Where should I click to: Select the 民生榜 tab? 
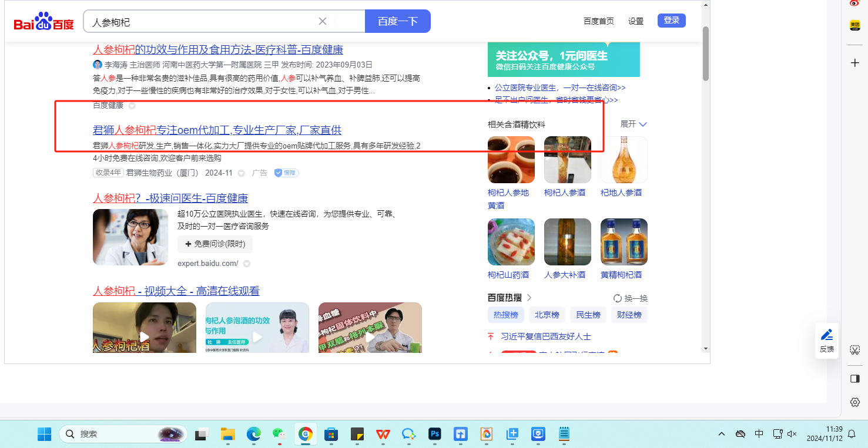pos(588,315)
